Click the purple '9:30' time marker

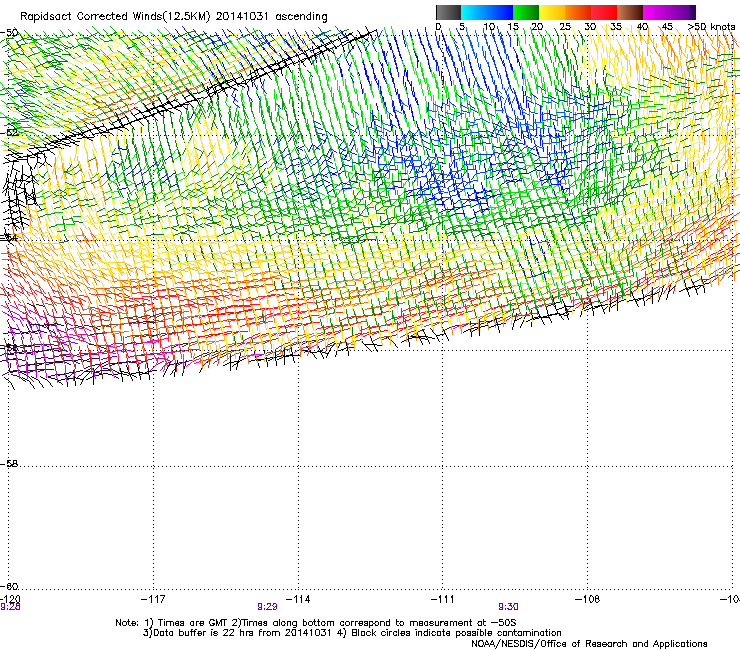coord(508,607)
